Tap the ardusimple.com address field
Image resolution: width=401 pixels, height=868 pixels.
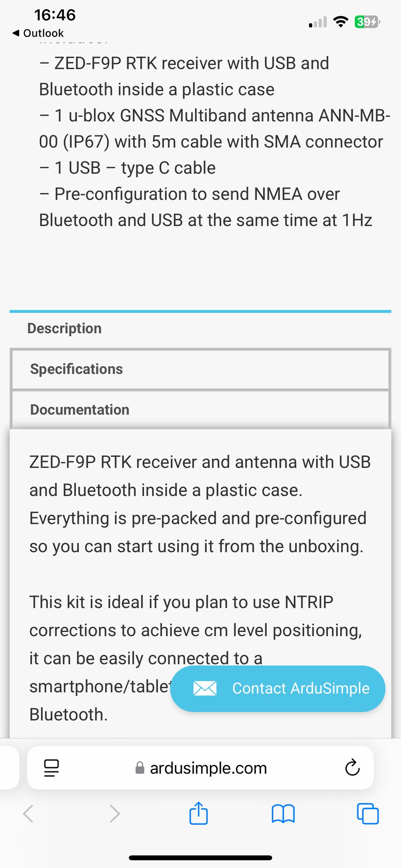200,768
